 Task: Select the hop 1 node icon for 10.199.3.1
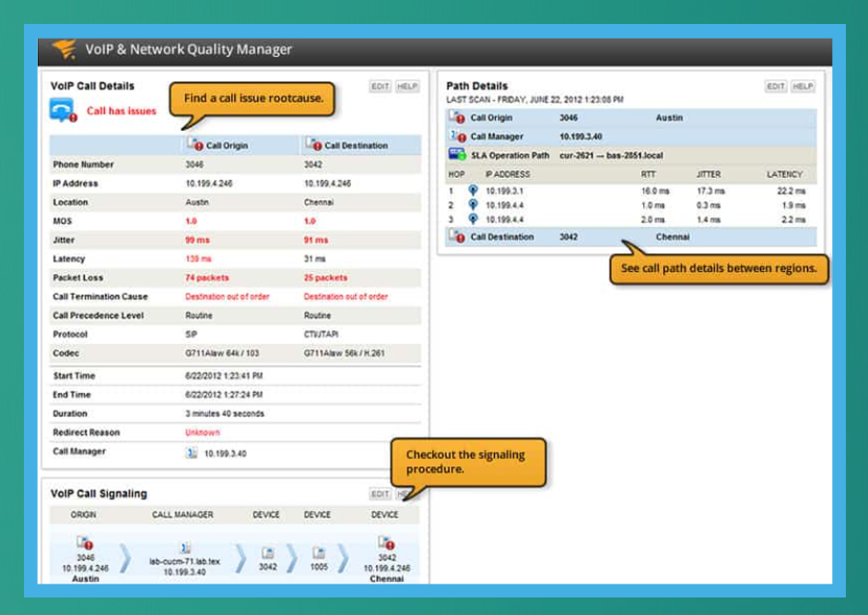(x=473, y=191)
